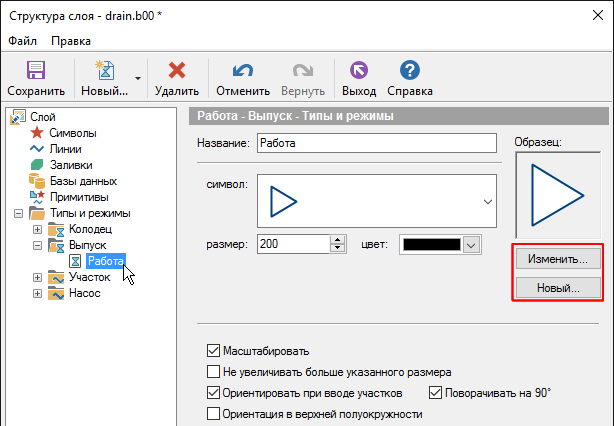614x426 pixels.
Task: Click the Новый document toolbar icon
Action: tap(104, 71)
